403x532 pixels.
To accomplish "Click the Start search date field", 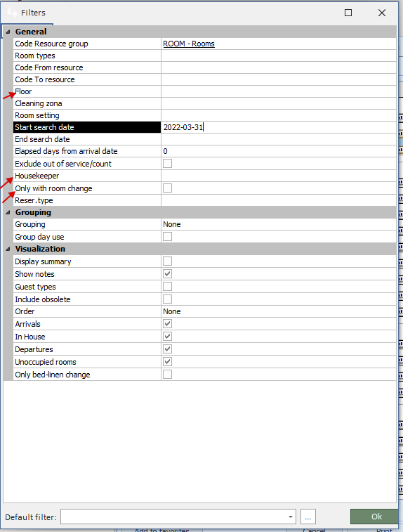I will point(279,127).
